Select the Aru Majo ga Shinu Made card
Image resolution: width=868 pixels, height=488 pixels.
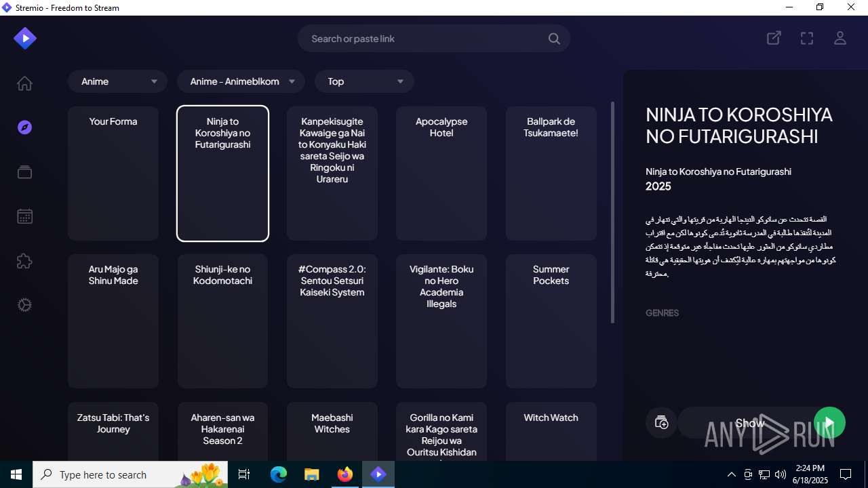113,321
